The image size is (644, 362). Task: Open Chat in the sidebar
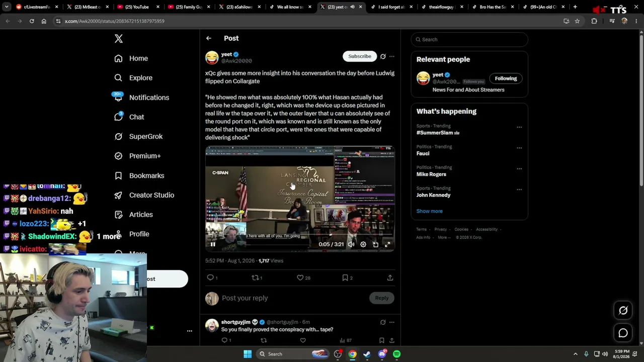pyautogui.click(x=129, y=117)
